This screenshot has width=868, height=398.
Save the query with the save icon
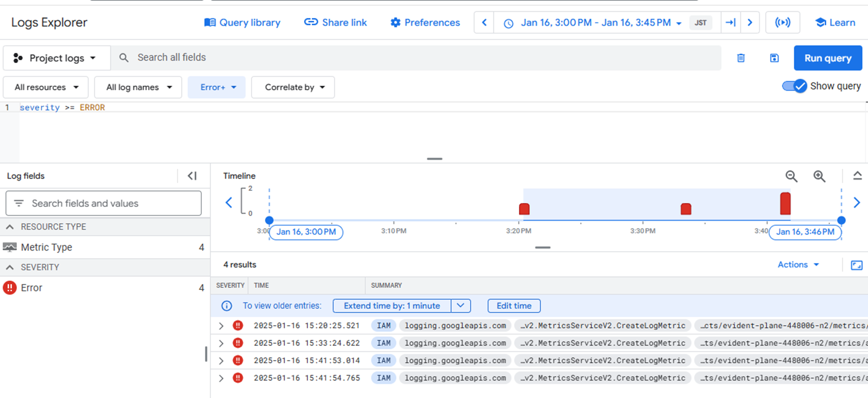(x=774, y=58)
